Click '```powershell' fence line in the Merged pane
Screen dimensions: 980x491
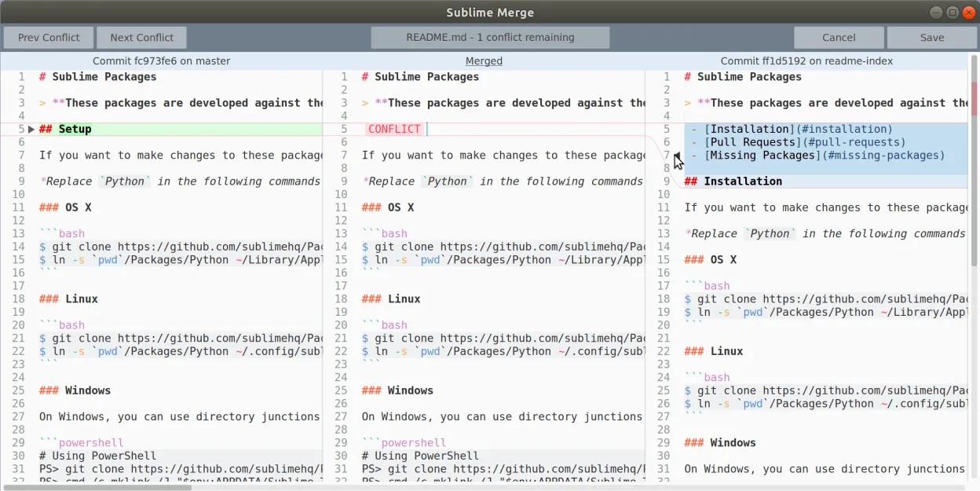404,443
